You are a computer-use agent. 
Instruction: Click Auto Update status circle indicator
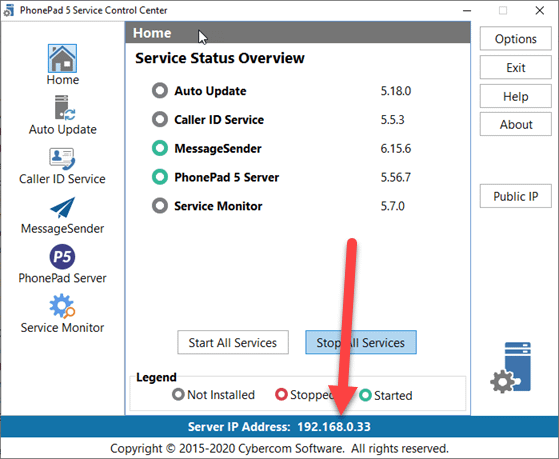tap(160, 91)
